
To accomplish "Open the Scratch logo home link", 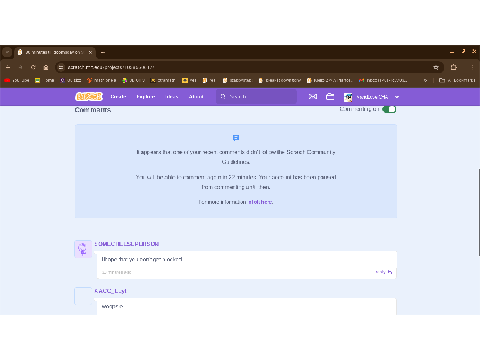I will pyautogui.click(x=89, y=97).
